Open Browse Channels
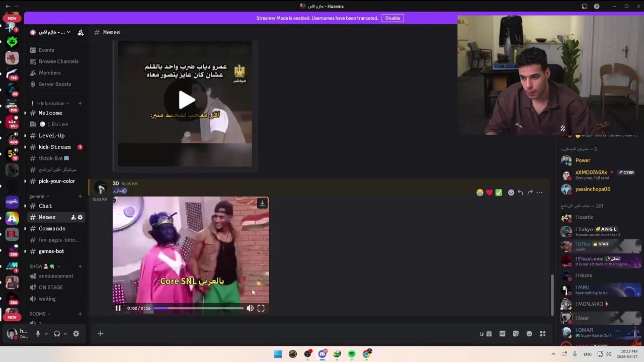Screen dimensions: 644x362 tap(55, 61)
